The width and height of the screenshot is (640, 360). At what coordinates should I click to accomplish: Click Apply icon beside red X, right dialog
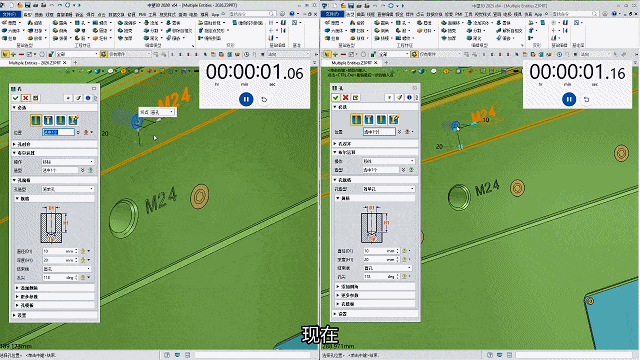356,97
